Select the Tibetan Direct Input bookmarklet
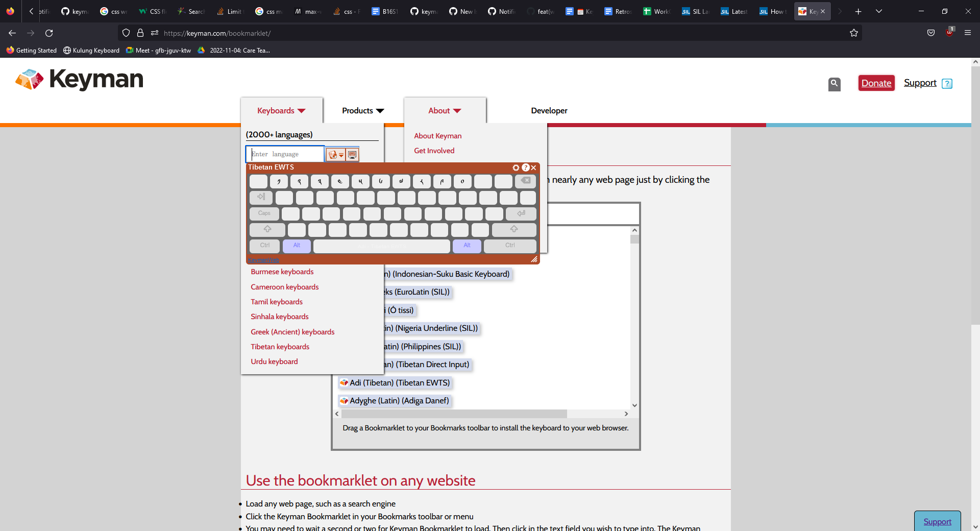This screenshot has height=531, width=980. coord(428,365)
